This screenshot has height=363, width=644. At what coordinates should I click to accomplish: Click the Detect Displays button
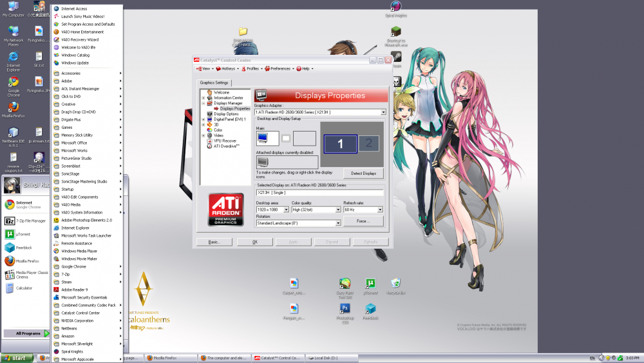tap(363, 173)
